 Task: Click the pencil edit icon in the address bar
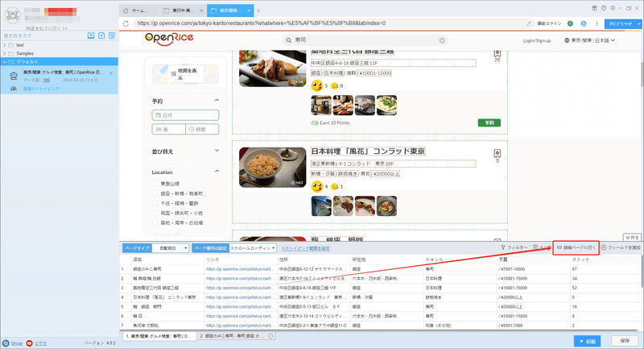[x=529, y=23]
